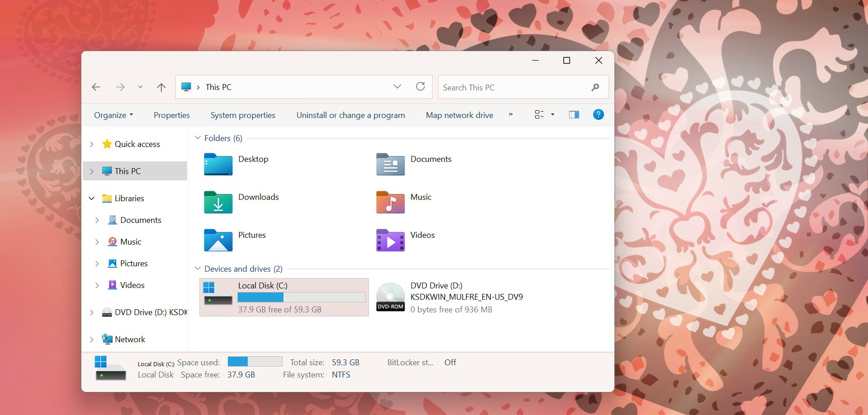The width and height of the screenshot is (868, 415).
Task: Click Uninstall or change a program
Action: click(350, 115)
